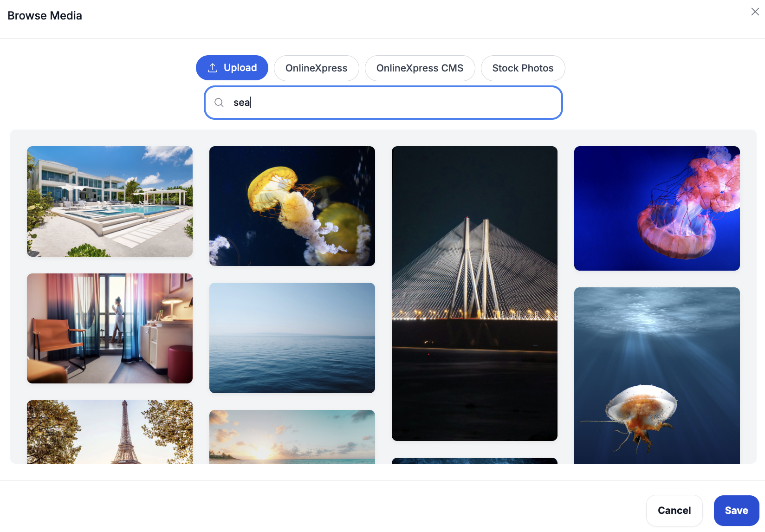Click the upload arrow icon
Image resolution: width=765 pixels, height=532 pixels.
(x=213, y=68)
